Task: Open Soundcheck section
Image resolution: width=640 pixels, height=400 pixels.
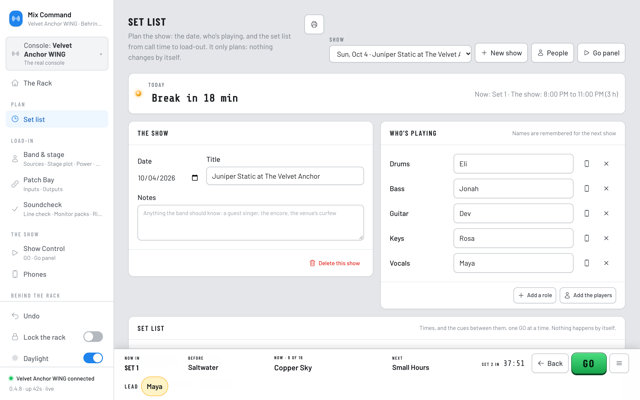Action: pos(57,209)
